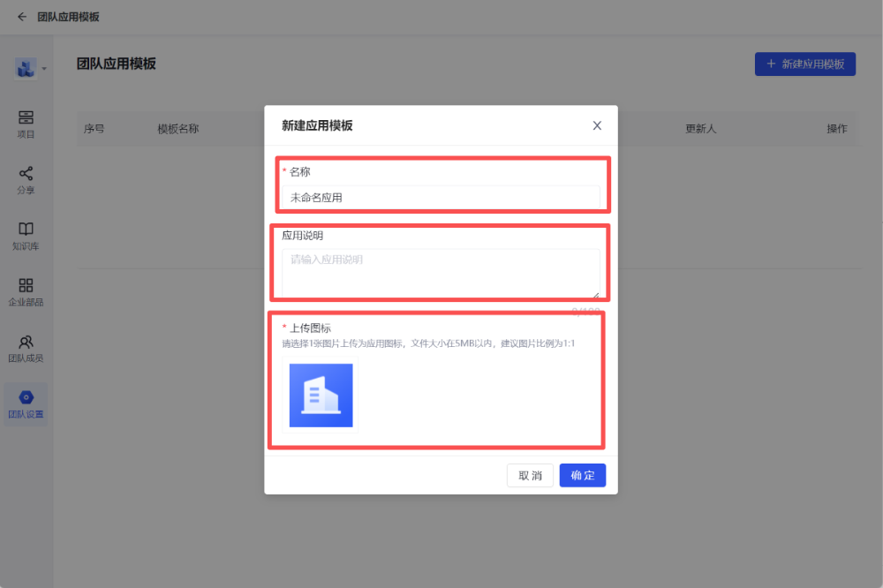The height and width of the screenshot is (588, 883).
Task: Click the 模板名称 column header
Action: [x=178, y=129]
